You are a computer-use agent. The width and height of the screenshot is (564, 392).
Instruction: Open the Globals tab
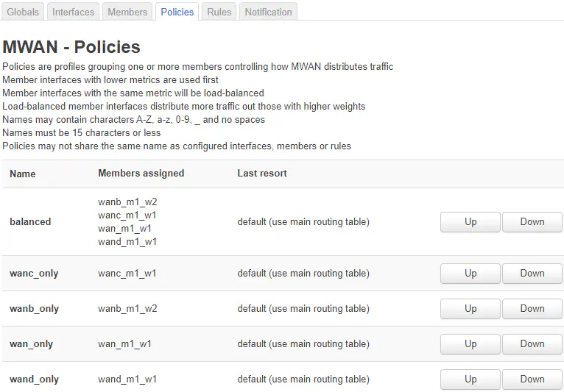(x=23, y=12)
